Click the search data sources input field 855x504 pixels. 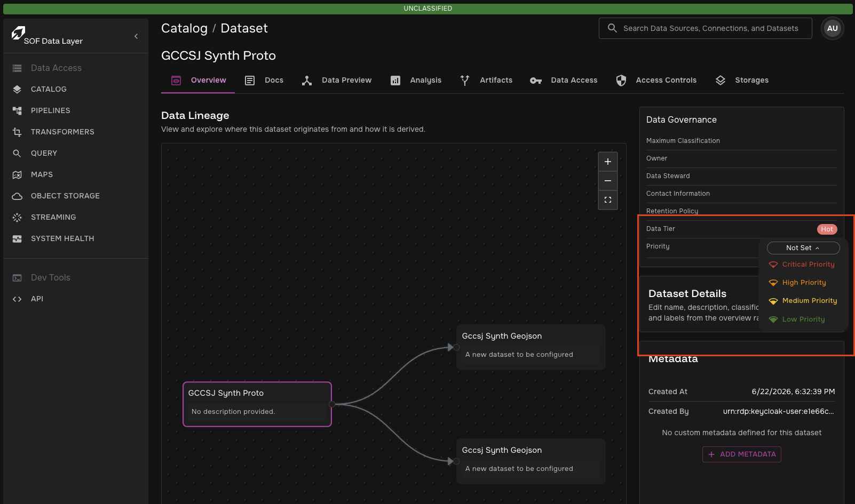click(706, 28)
